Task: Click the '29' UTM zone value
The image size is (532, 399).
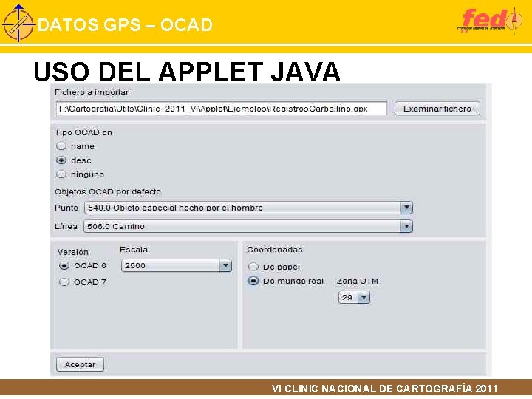Action: click(x=347, y=298)
